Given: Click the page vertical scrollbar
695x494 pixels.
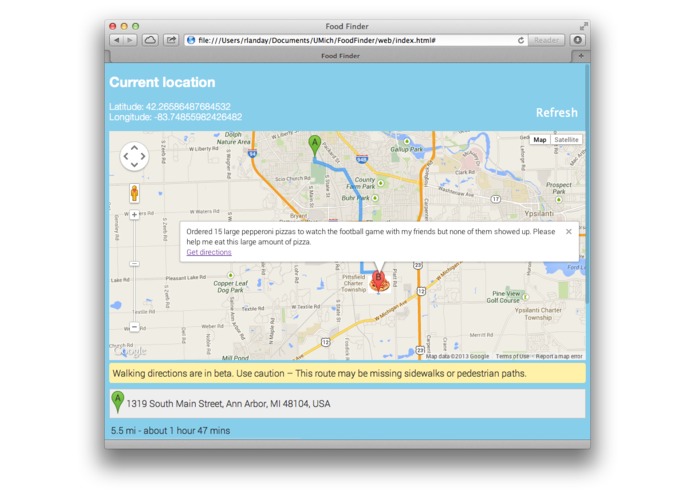Looking at the screenshot, I should [x=587, y=184].
